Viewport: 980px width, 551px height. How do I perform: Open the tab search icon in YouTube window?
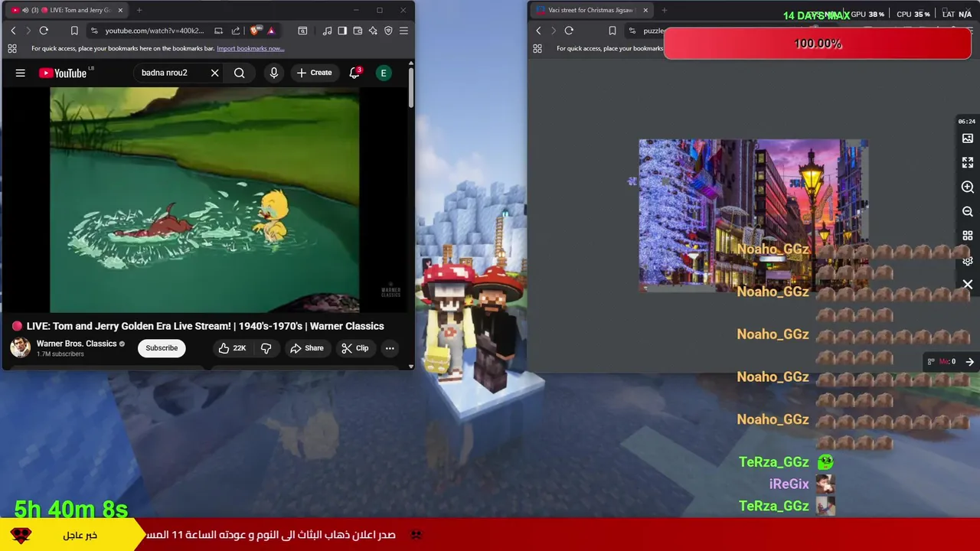[302, 31]
